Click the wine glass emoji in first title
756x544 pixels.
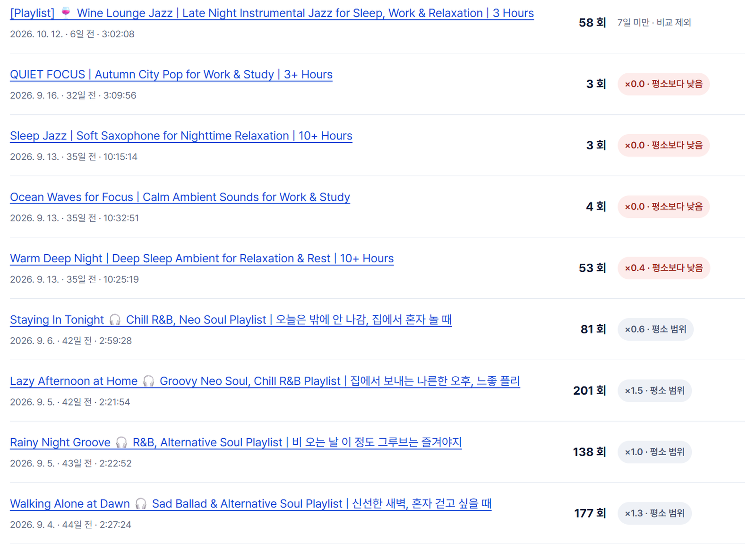(x=66, y=12)
